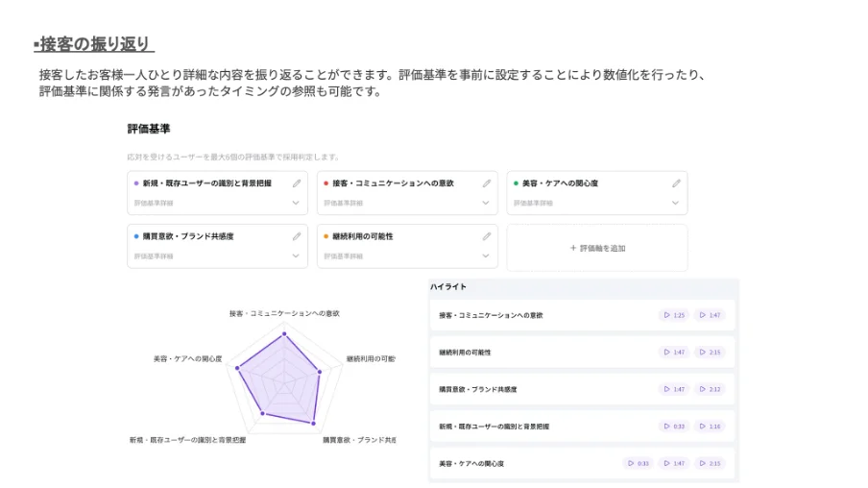Click the radar chart point for 新規・既存ユーザーの識別と背景把握
Viewport: 868px width, 488px height.
pyautogui.click(x=263, y=413)
